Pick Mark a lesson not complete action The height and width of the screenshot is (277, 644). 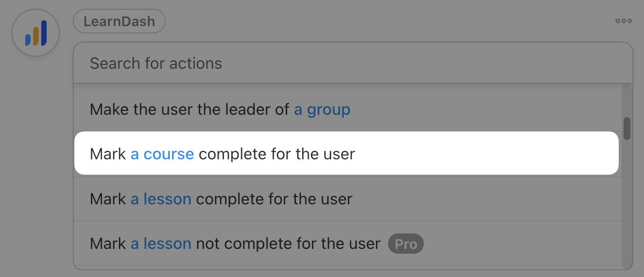[235, 244]
